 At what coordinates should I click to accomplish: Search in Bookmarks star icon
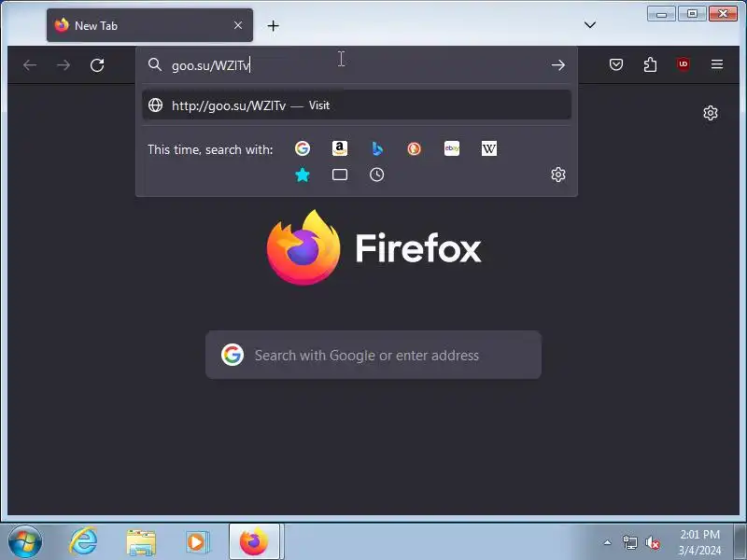coord(302,175)
